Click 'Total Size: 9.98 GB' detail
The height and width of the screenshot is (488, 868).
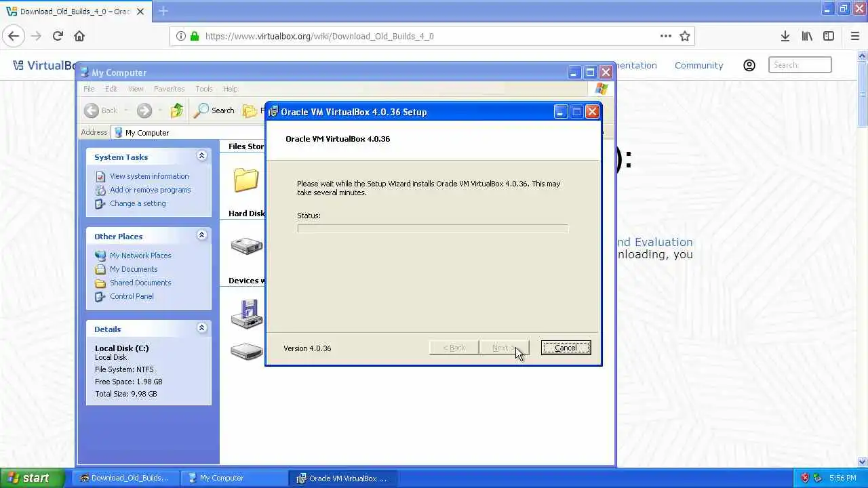click(x=126, y=394)
